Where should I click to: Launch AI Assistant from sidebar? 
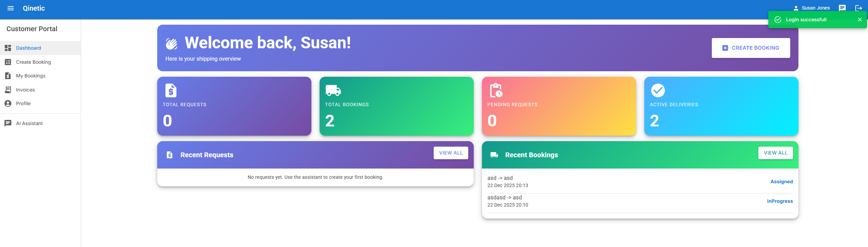(40, 123)
